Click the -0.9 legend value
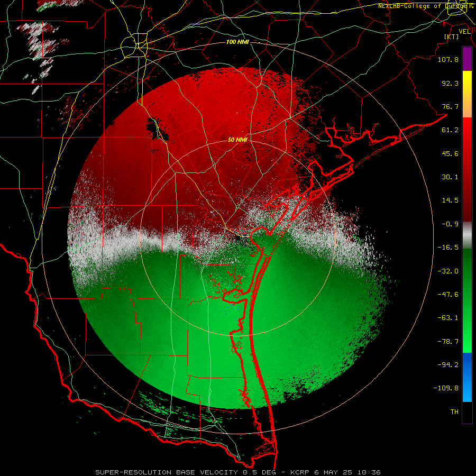Image resolution: width=476 pixels, height=476 pixels. click(450, 224)
